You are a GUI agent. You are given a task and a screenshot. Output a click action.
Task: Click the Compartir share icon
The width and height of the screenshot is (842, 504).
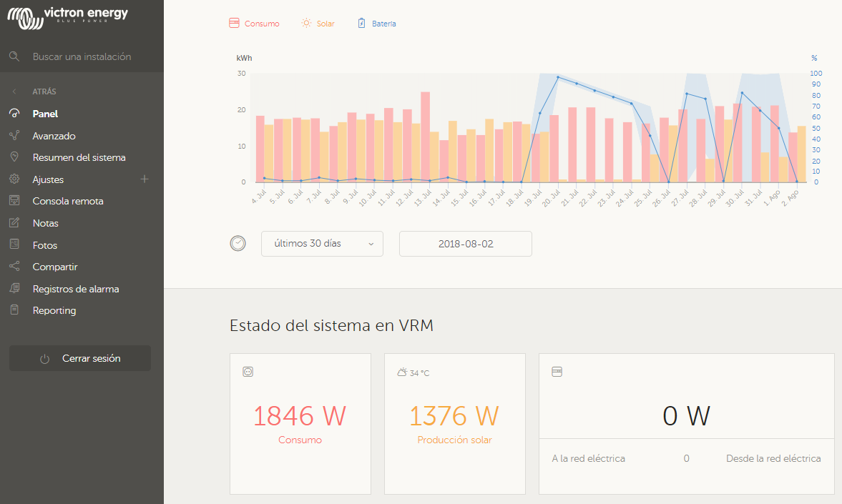tap(14, 267)
